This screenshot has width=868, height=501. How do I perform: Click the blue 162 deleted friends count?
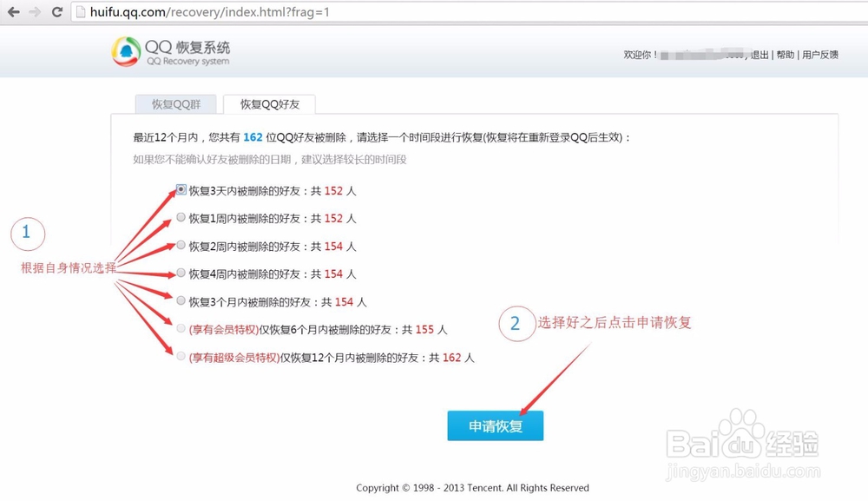coord(253,137)
